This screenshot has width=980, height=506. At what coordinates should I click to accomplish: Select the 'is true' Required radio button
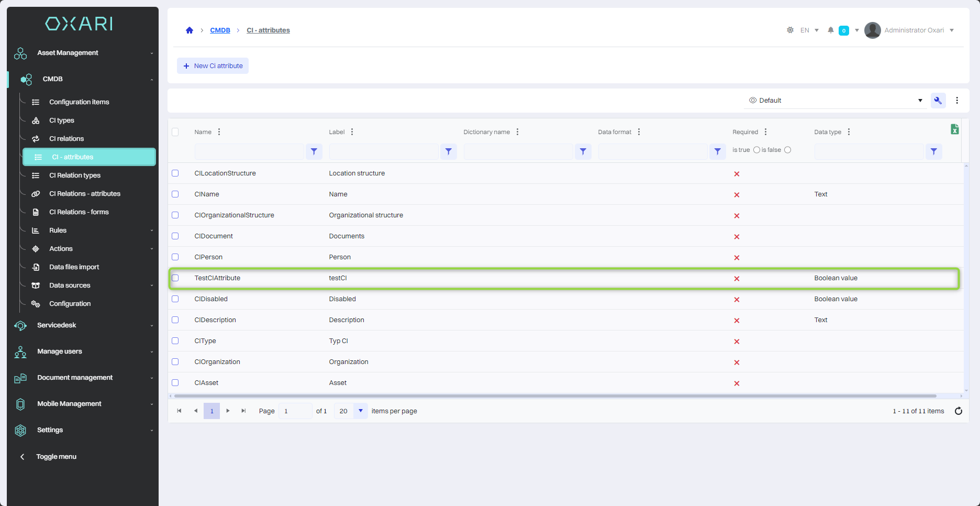pos(756,150)
